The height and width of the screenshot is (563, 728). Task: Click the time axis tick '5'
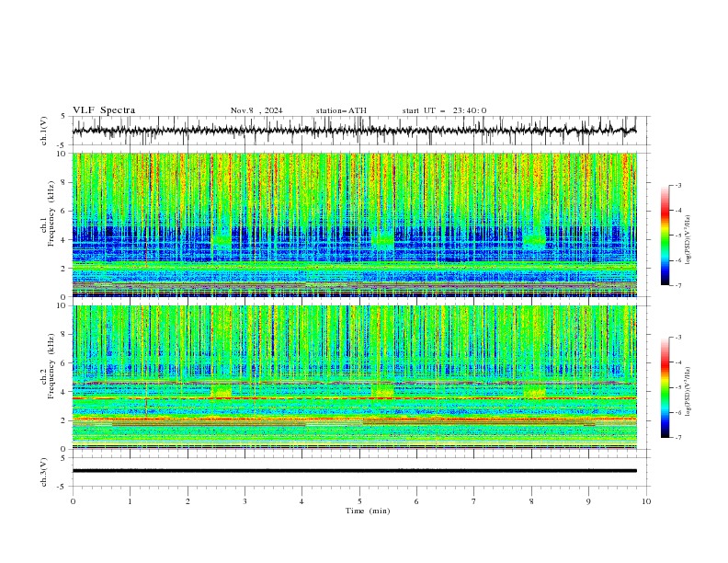(x=359, y=501)
